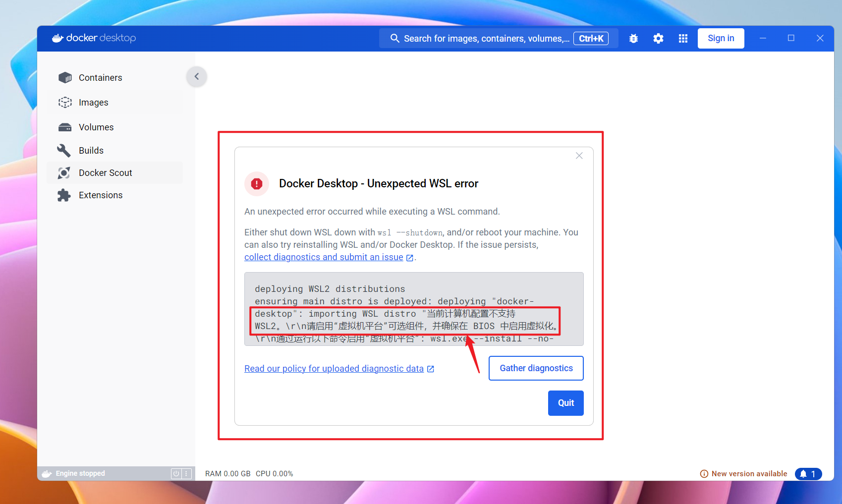Maximize the Docker Desktop window
Screen dimensions: 842x504
click(791, 38)
